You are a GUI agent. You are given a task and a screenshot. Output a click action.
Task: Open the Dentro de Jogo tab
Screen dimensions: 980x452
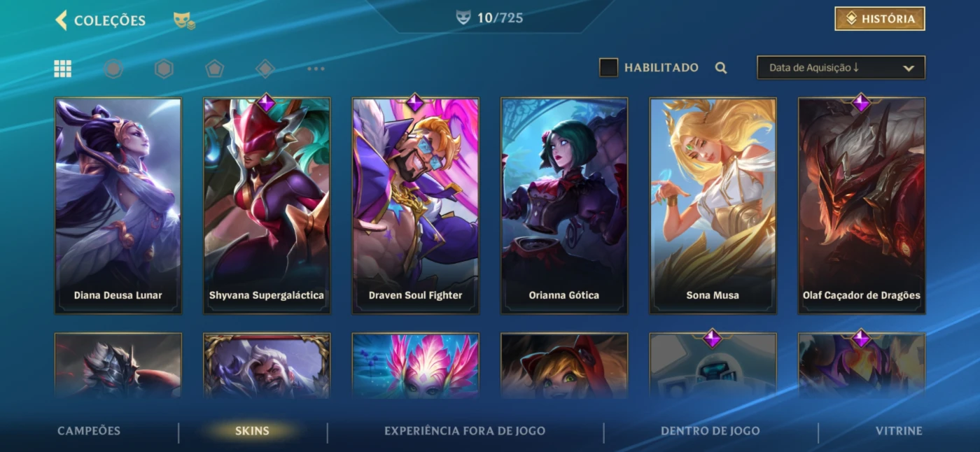710,431
